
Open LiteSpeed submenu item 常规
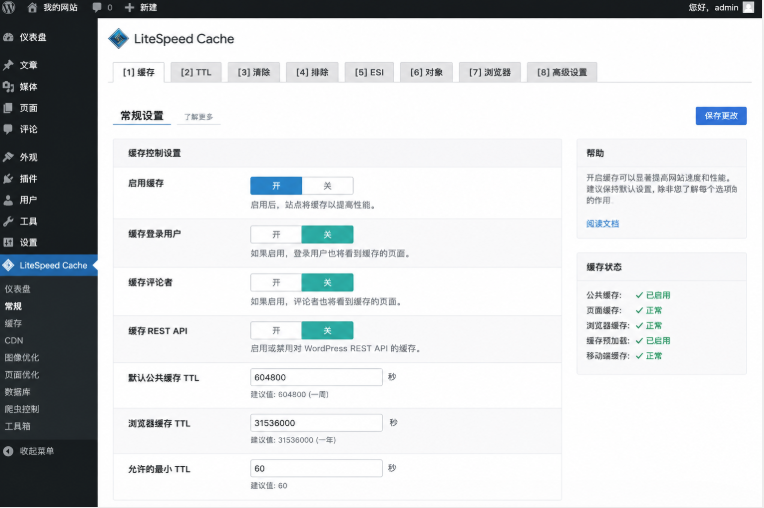(x=13, y=306)
